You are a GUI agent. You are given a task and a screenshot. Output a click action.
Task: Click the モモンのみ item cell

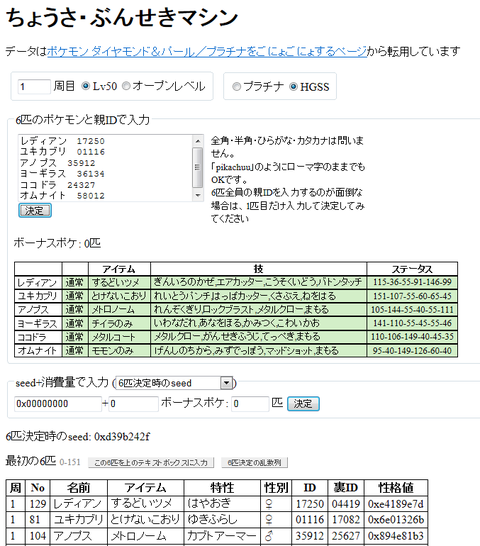[119, 350]
